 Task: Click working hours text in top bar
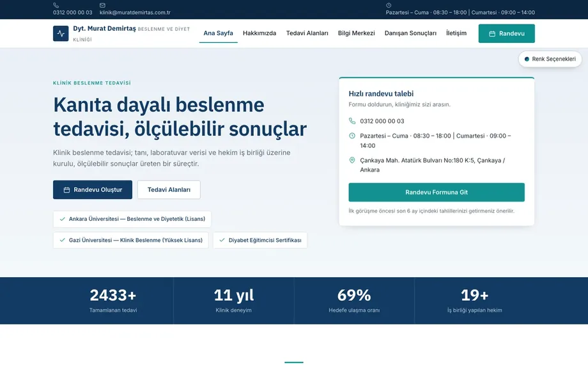pyautogui.click(x=460, y=12)
